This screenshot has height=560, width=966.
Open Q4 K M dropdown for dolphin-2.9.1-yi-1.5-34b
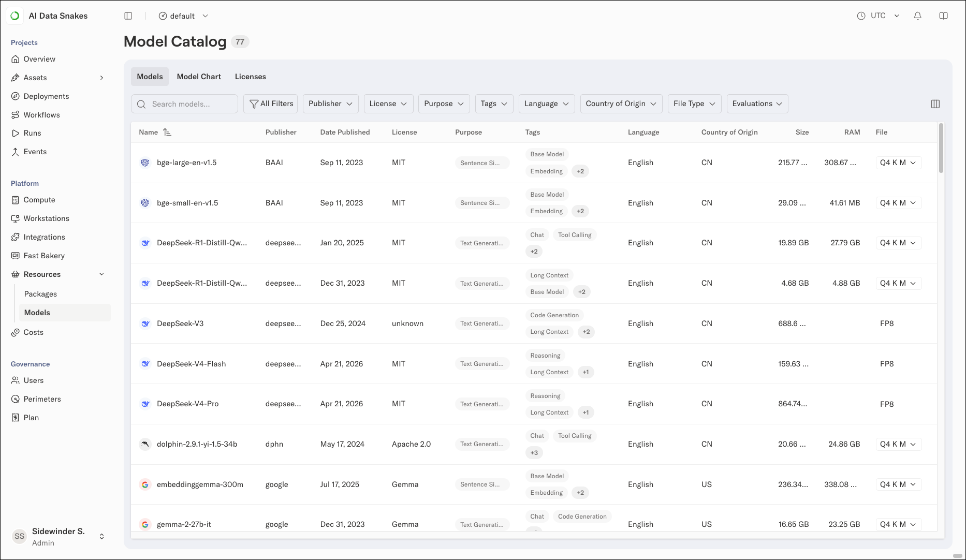898,444
